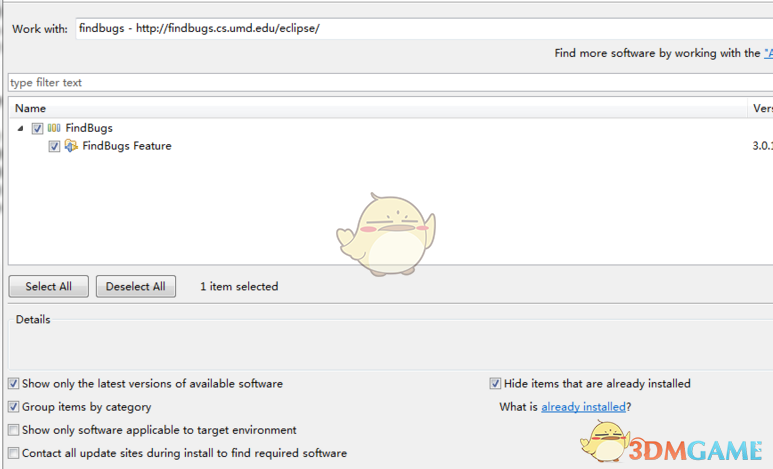Click the Deselect All button
The image size is (773, 469).
coord(136,287)
